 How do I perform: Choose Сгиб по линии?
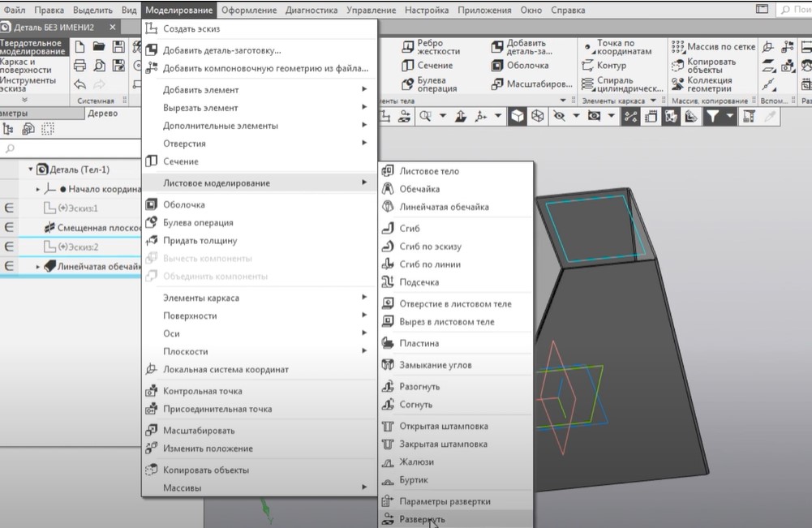pyautogui.click(x=456, y=264)
